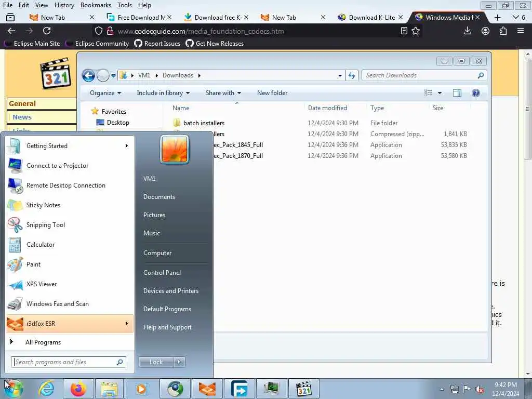
Task: Open Remote Desktop Connection
Action: coord(70,185)
